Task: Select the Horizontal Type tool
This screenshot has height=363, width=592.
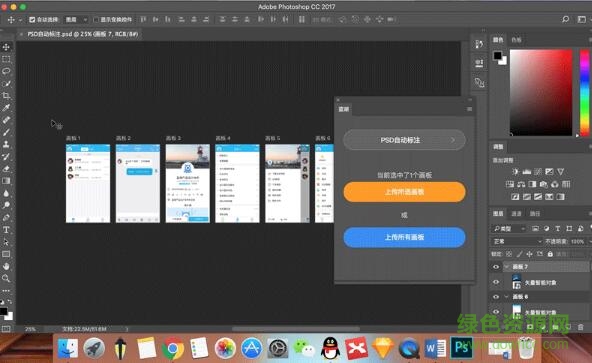Action: click(6, 230)
